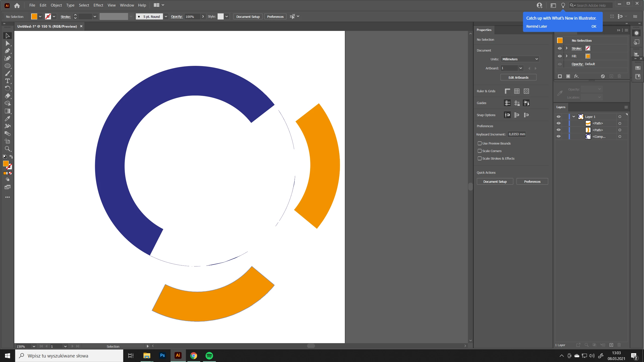Pick the Eyedropper tool
The image size is (644, 362).
pyautogui.click(x=8, y=119)
